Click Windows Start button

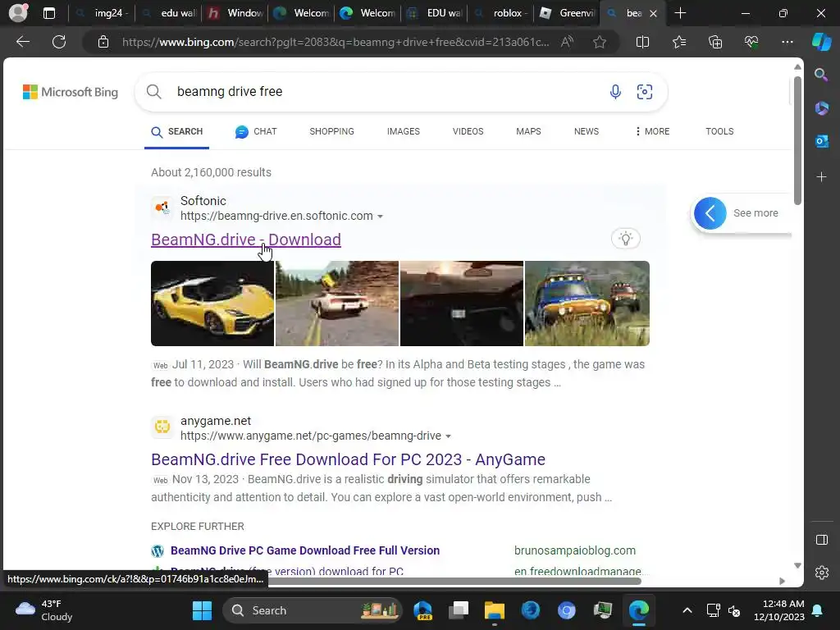coord(202,610)
